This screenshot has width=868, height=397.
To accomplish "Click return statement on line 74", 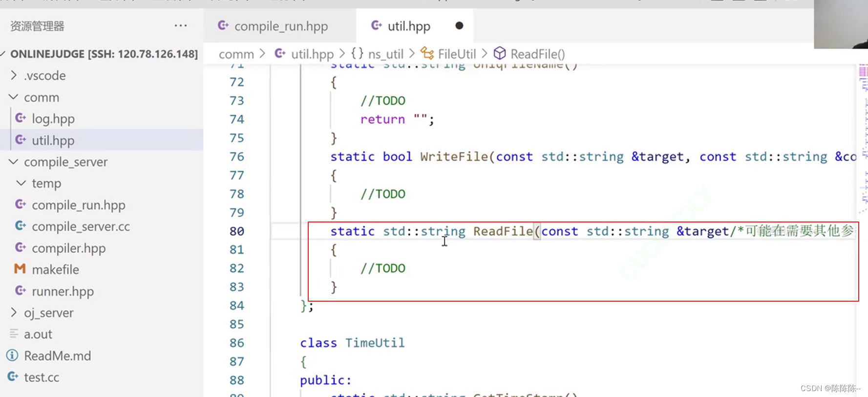I will point(397,119).
